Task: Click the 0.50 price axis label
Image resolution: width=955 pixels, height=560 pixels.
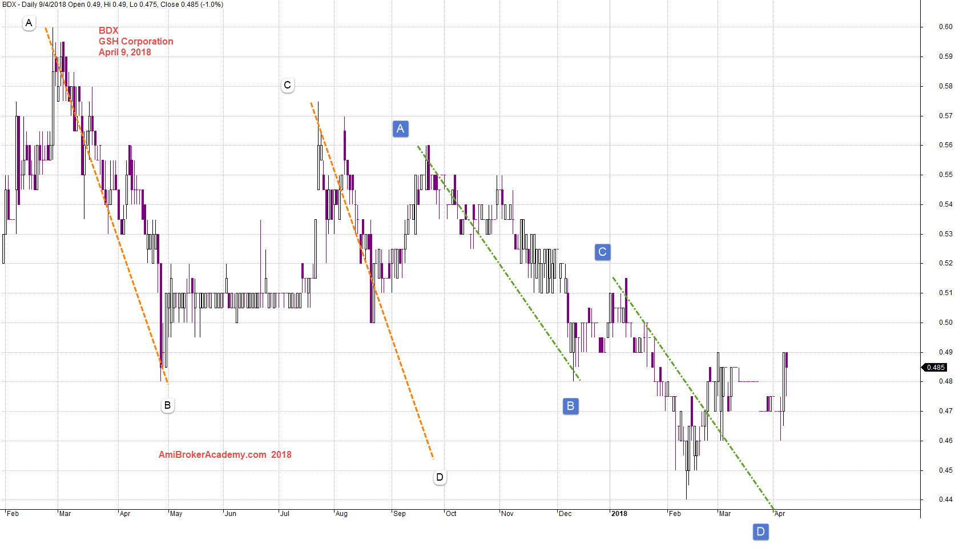Action: pos(945,323)
